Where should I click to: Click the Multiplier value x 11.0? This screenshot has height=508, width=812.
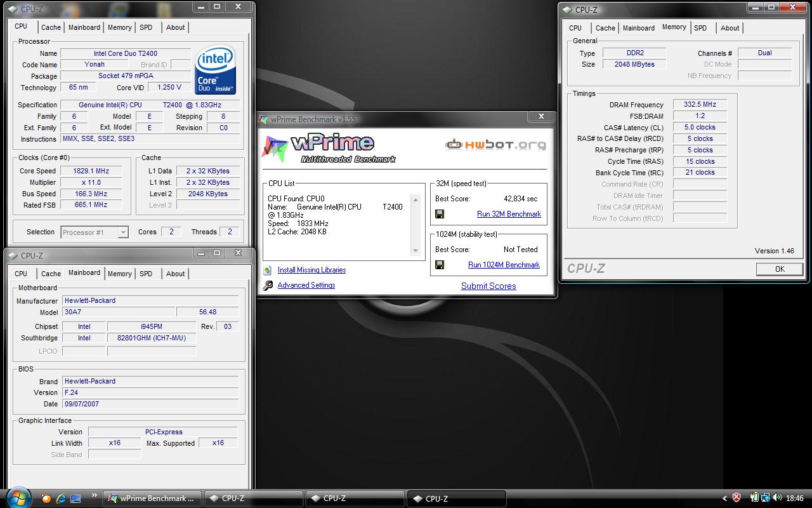point(91,182)
